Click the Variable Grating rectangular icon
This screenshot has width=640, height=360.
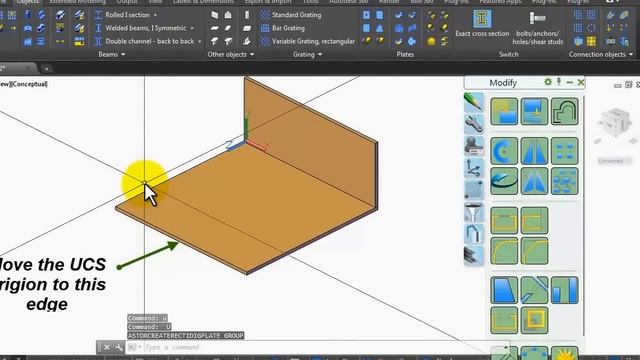[x=265, y=41]
